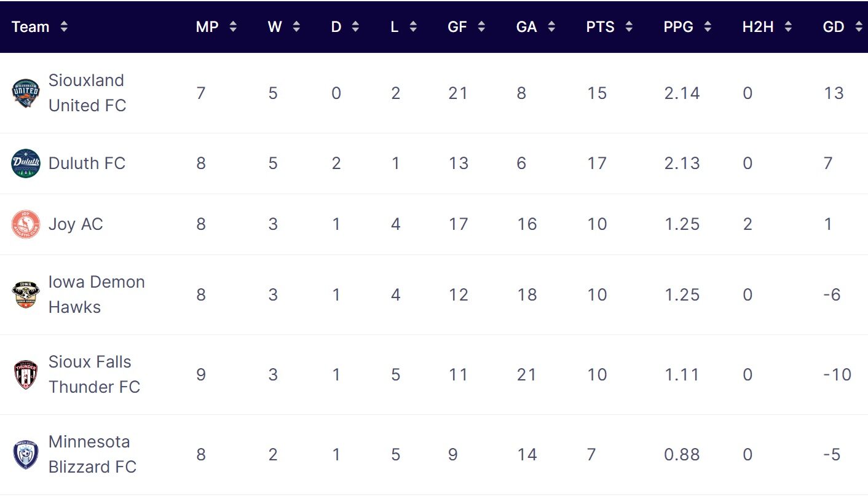Viewport: 868px width, 496px height.
Task: Open the Minnesota Blizzard FC name link
Action: point(92,454)
